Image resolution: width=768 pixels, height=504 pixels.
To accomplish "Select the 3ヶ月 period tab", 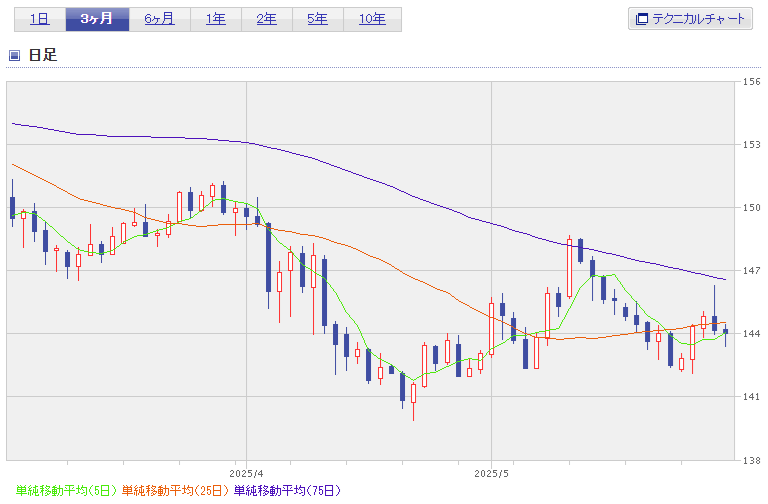I will tap(97, 20).
